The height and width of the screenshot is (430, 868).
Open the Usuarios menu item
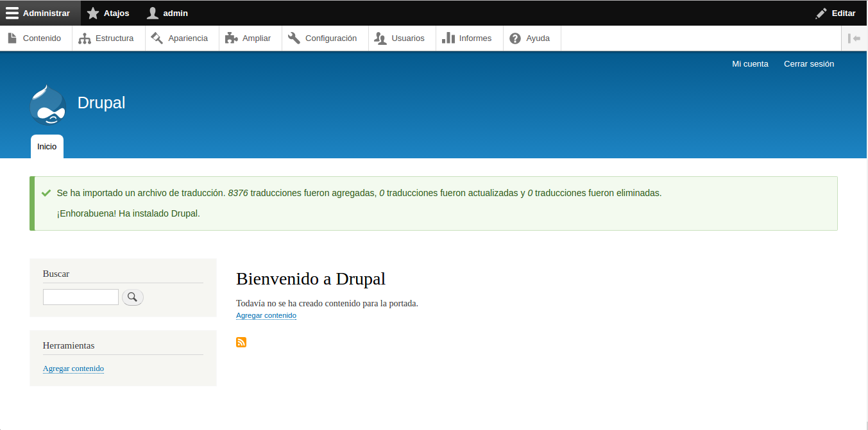pos(402,38)
